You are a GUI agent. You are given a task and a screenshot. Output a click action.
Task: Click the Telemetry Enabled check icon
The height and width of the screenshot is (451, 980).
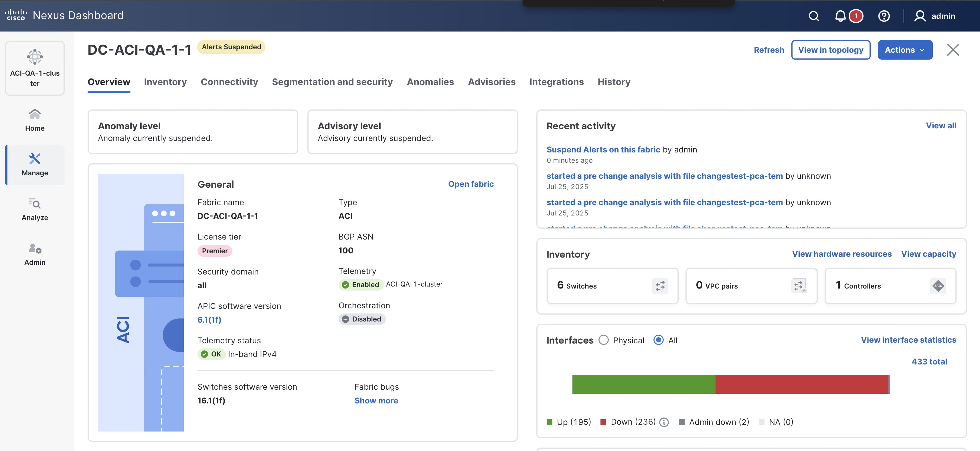tap(345, 285)
